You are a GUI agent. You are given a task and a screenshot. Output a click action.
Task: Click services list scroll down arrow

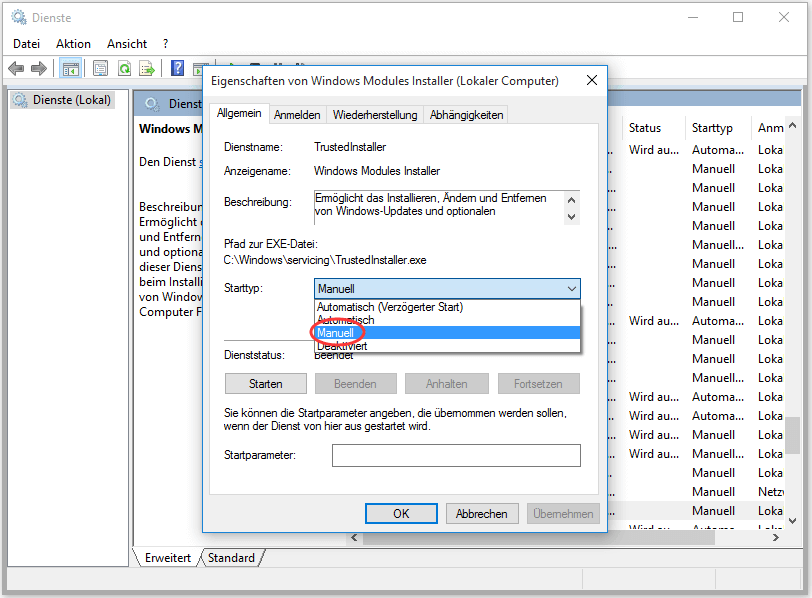[792, 521]
